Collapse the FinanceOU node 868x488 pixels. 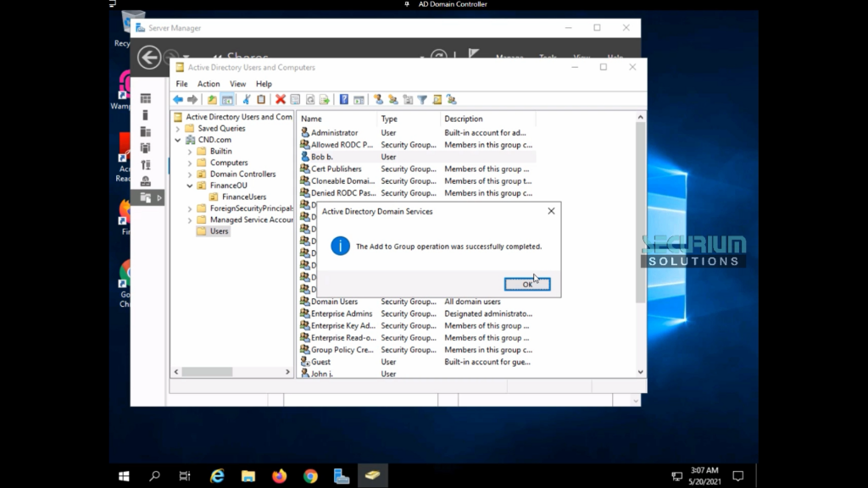[190, 186]
